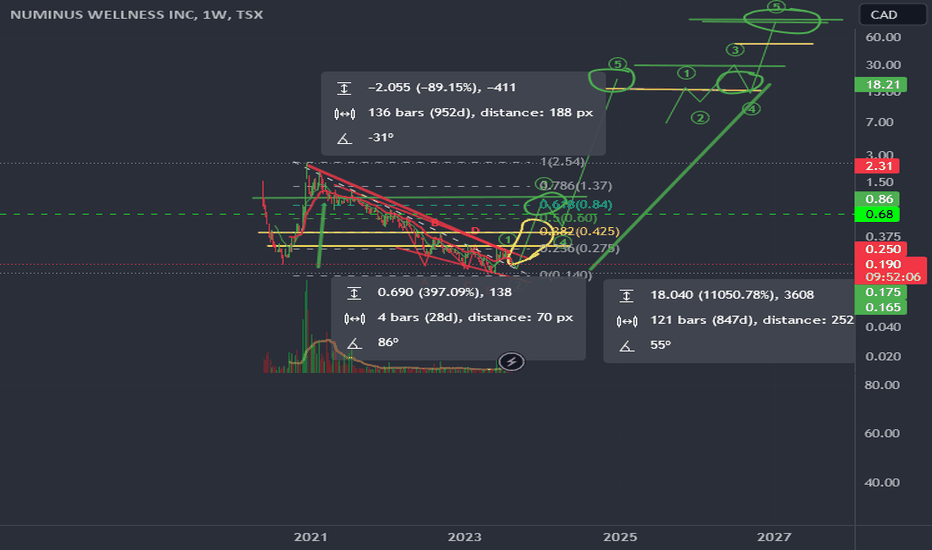932x550 pixels.
Task: Click the 0.690 (397.09%), 138 measurement text
Action: coord(444,292)
